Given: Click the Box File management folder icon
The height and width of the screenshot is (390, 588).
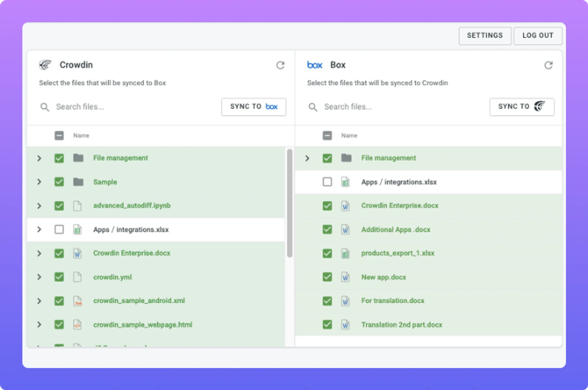Looking at the screenshot, I should point(346,158).
